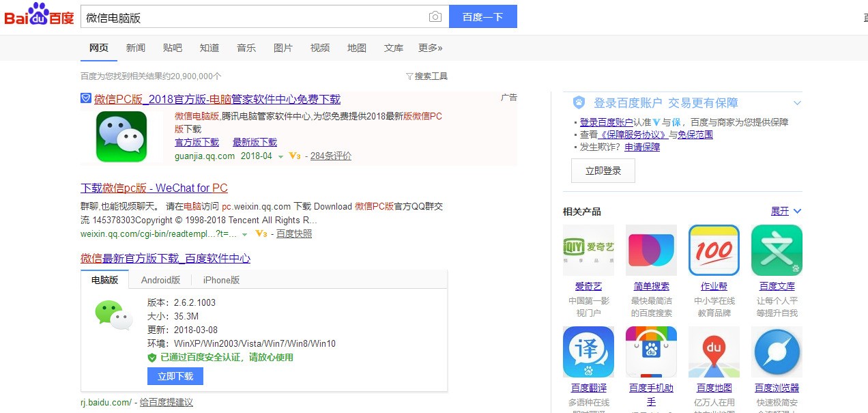Click the 百度浏览器 product name link
868x413 pixels.
click(x=777, y=388)
